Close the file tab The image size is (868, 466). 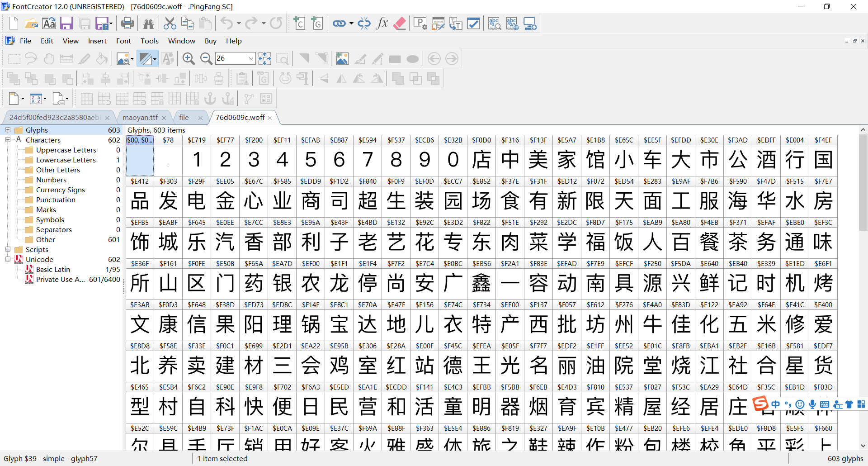pyautogui.click(x=200, y=118)
